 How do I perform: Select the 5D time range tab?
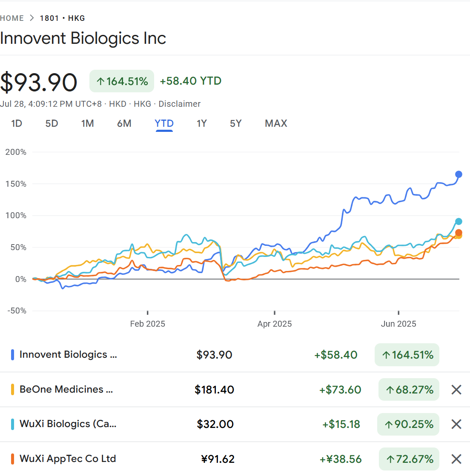pyautogui.click(x=52, y=124)
